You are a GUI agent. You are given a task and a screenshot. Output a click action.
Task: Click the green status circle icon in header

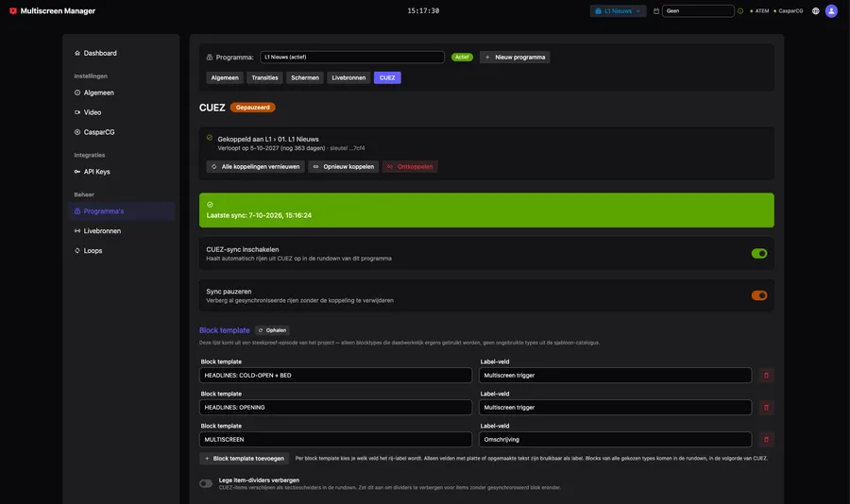tap(740, 10)
